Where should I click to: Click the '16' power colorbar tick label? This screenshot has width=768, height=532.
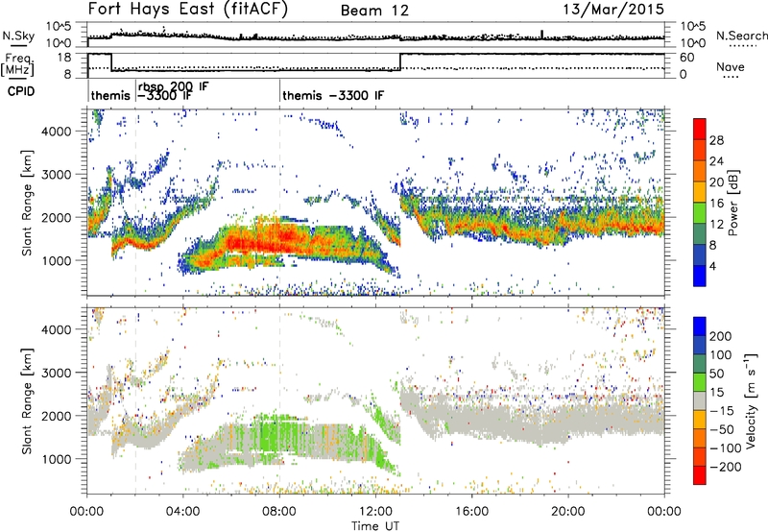(x=716, y=204)
